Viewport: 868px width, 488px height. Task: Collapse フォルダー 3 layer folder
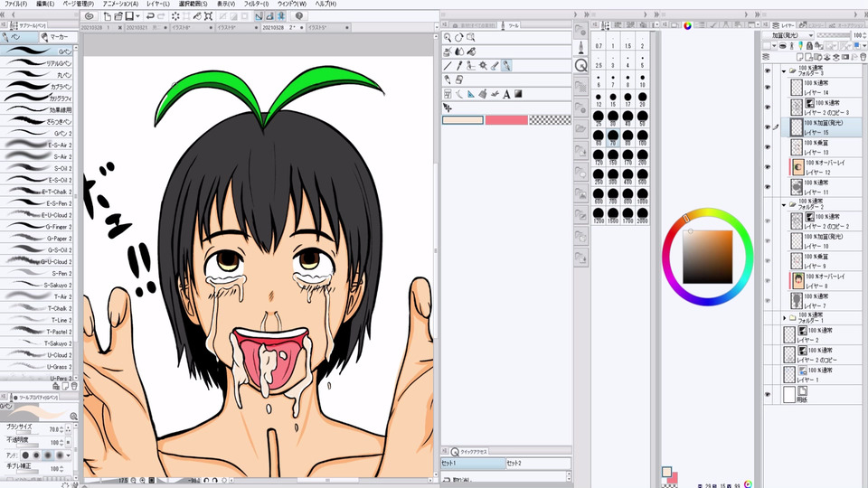(784, 71)
